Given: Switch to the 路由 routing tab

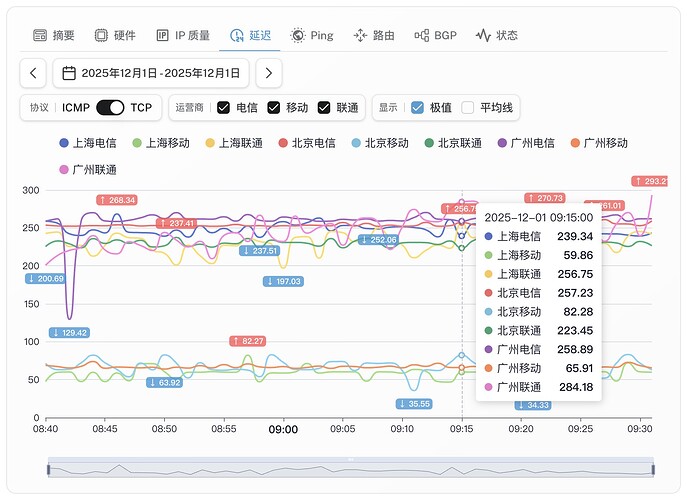Looking at the screenshot, I should pos(374,35).
